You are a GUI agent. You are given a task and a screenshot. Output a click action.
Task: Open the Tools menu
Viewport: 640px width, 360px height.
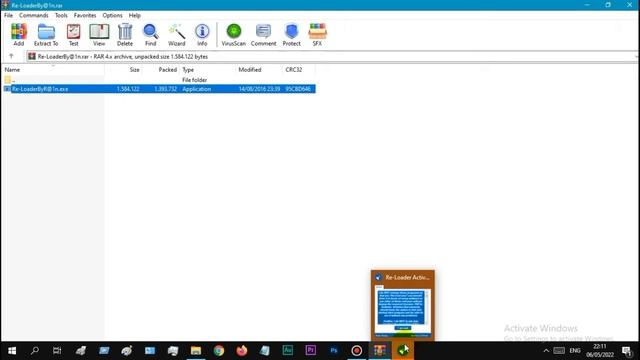[x=61, y=15]
